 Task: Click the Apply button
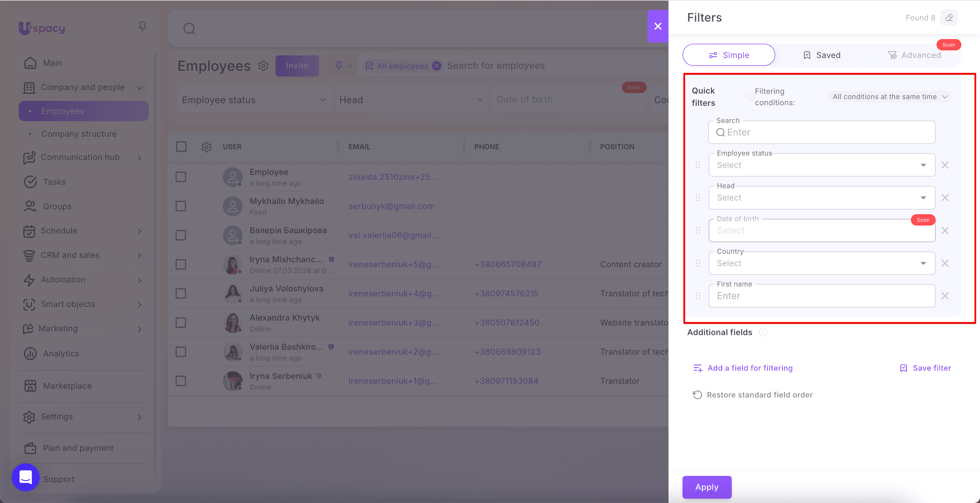tap(707, 487)
